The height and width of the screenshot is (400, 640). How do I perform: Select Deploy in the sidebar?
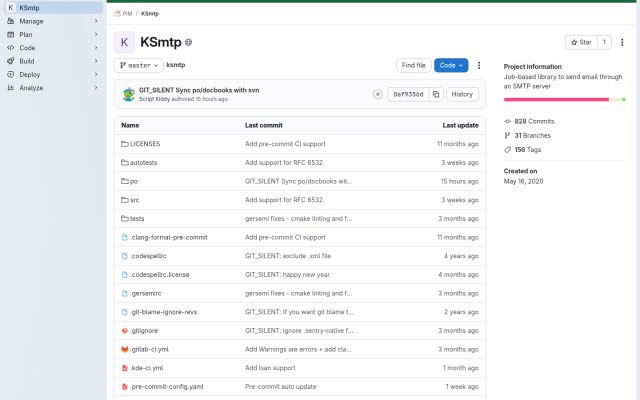coord(53,75)
